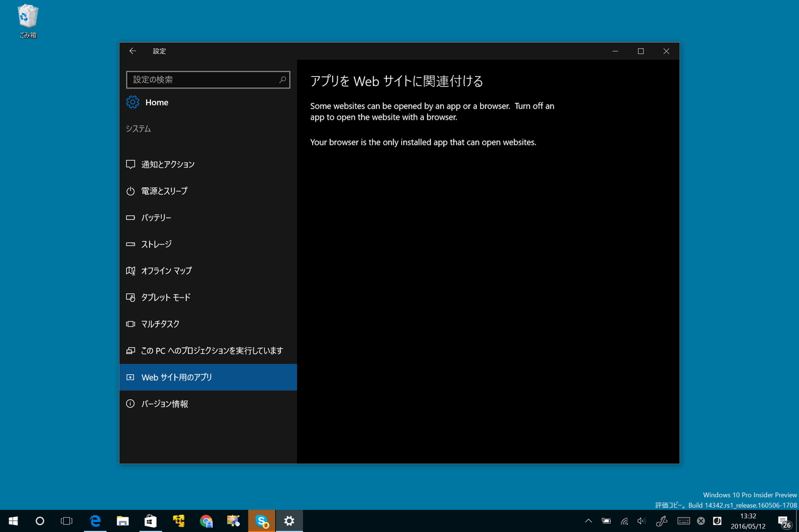
Task: Open the 通知とアクション settings page
Action: 208,165
